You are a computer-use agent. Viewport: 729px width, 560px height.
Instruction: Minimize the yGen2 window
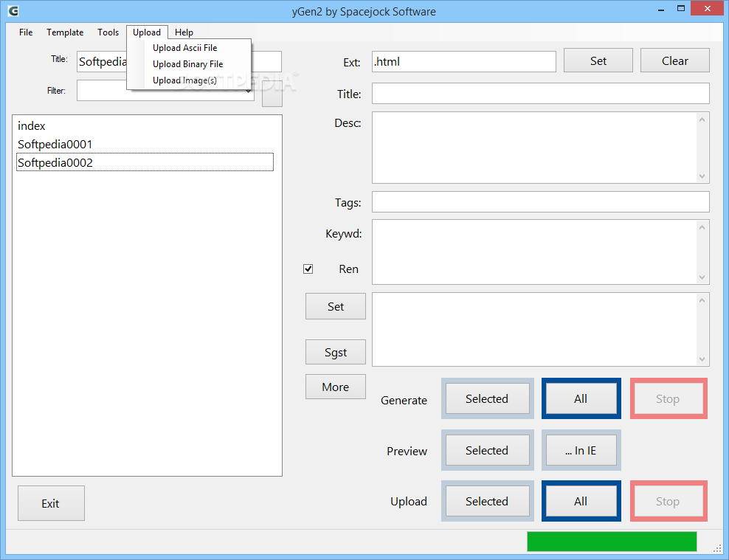660,9
